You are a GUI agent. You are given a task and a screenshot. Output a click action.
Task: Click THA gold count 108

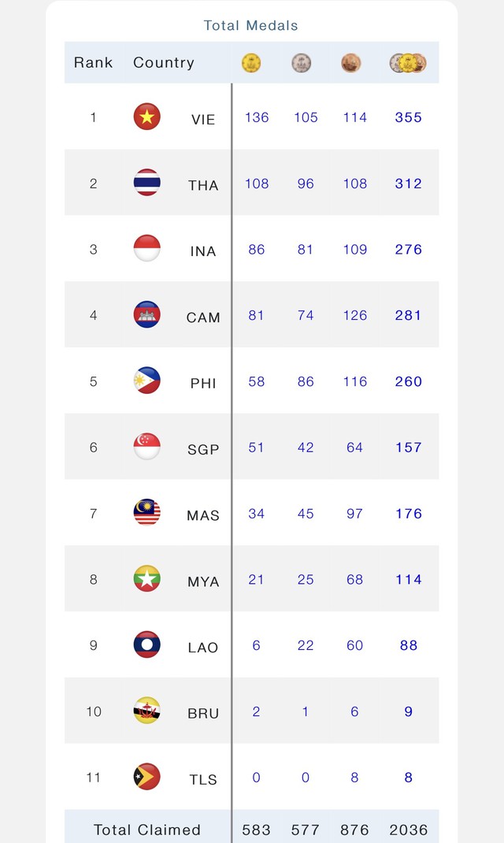[x=257, y=184]
